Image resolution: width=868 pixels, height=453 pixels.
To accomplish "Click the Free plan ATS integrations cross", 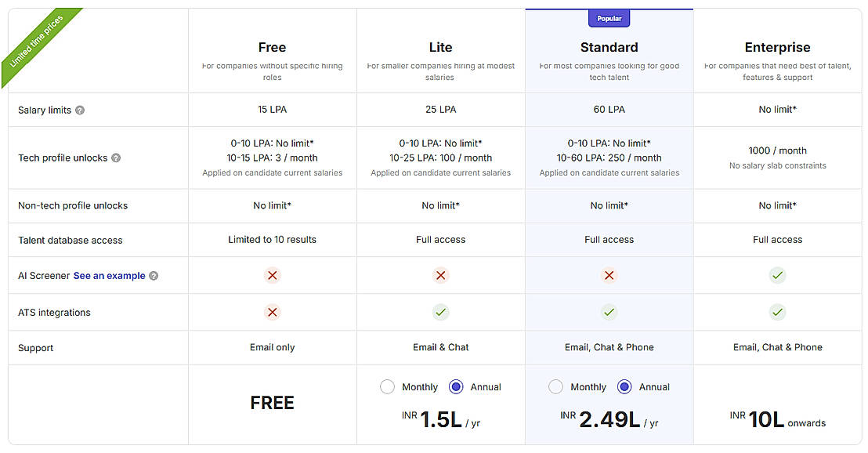I will (272, 313).
